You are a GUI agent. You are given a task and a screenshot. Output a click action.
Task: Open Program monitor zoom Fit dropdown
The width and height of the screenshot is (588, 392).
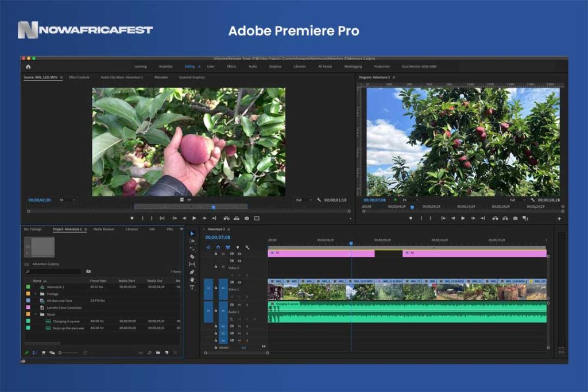[410, 200]
